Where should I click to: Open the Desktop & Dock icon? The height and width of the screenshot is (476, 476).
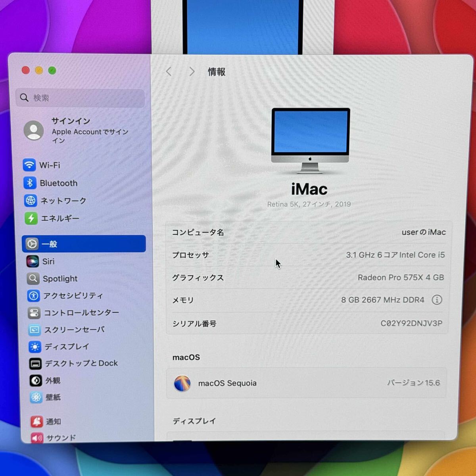35,363
